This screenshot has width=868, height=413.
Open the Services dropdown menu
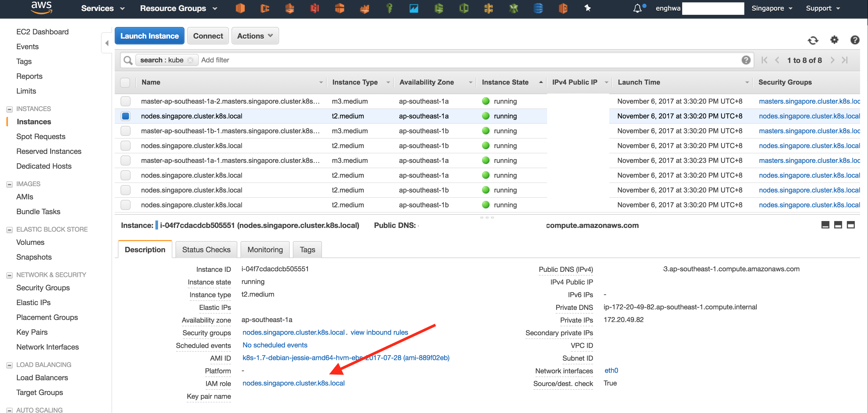point(103,8)
